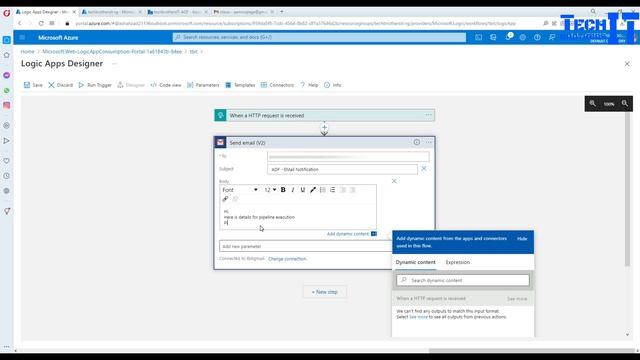
Task: Discard changes in the designer
Action: click(60, 85)
